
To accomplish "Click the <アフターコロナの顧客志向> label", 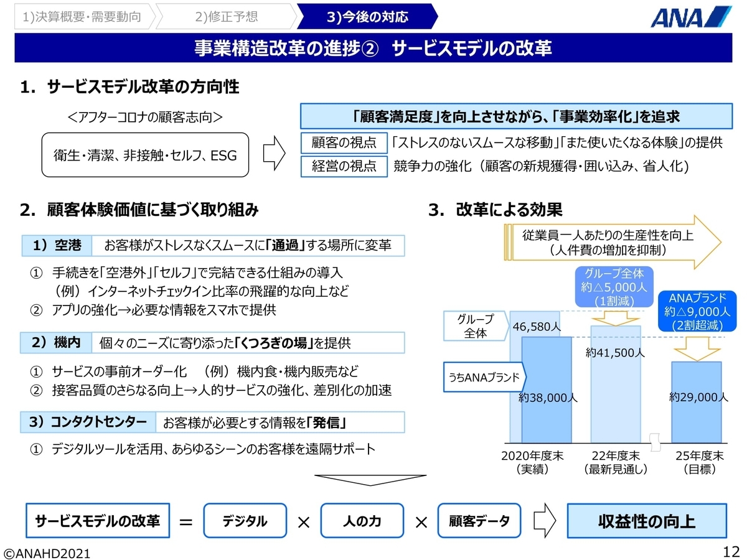I will pos(144,116).
